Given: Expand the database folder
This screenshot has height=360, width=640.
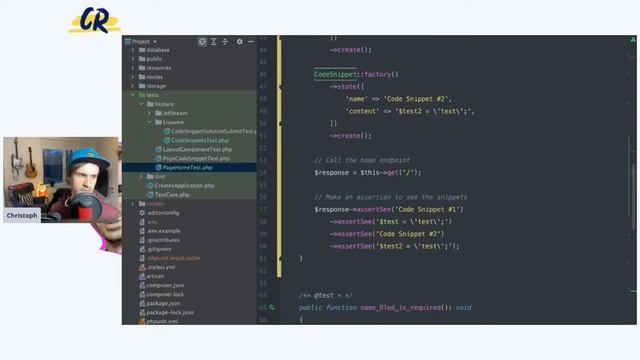Looking at the screenshot, I should pyautogui.click(x=133, y=50).
